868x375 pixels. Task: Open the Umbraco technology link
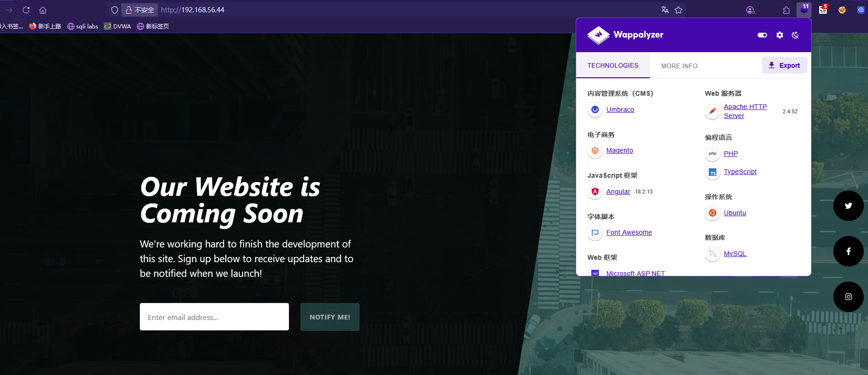coord(620,110)
